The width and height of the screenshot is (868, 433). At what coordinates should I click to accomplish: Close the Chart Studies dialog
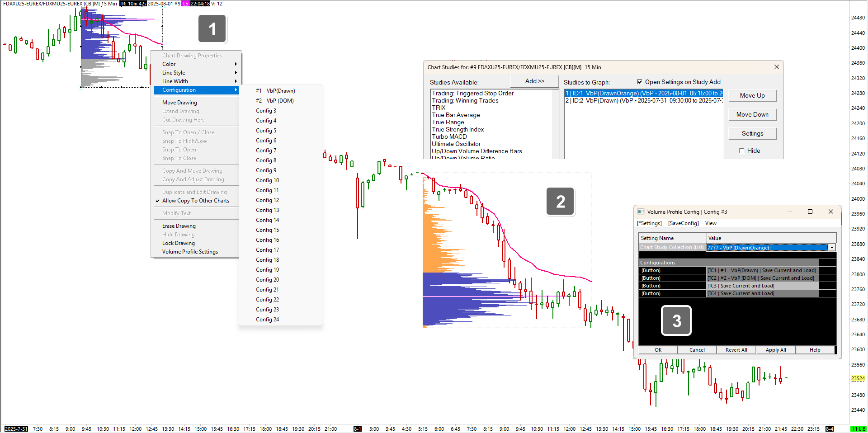point(776,67)
